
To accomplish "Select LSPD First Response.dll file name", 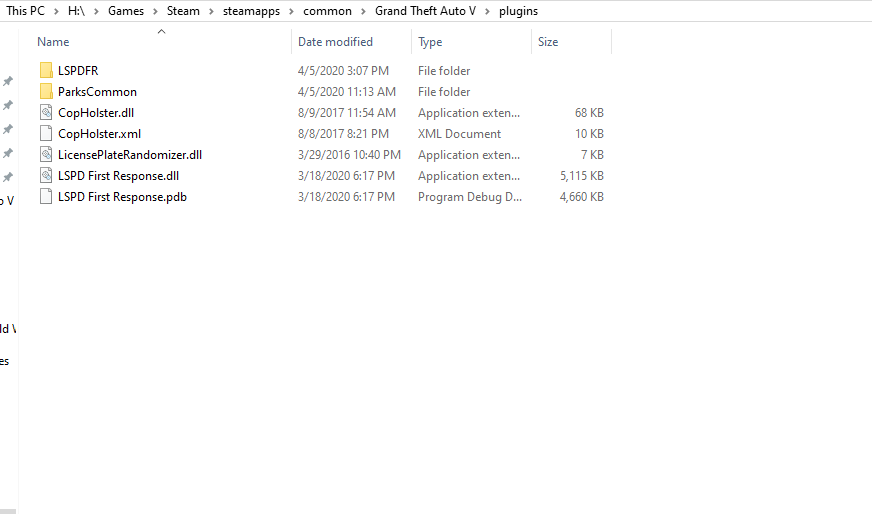I will [118, 176].
